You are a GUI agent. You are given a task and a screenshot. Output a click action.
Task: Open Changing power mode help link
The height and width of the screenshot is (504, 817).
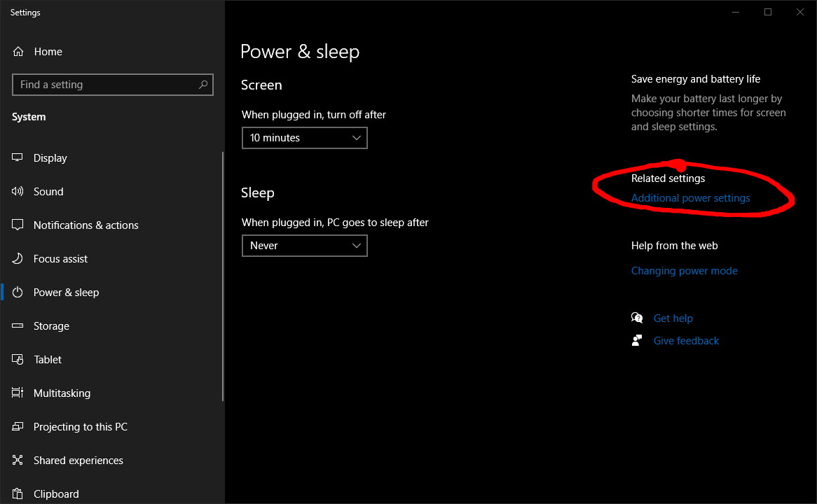pyautogui.click(x=684, y=271)
